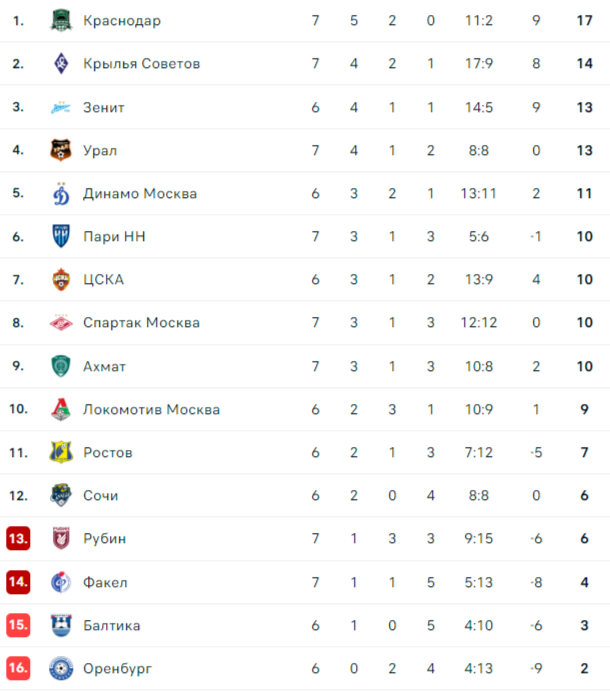
Task: Click the Зенит goal record 14:5
Action: tap(479, 107)
